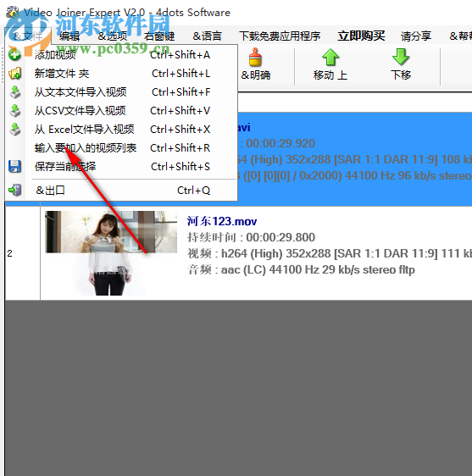
Task: Select 保存当前选择 menu entry
Action: [x=121, y=166]
